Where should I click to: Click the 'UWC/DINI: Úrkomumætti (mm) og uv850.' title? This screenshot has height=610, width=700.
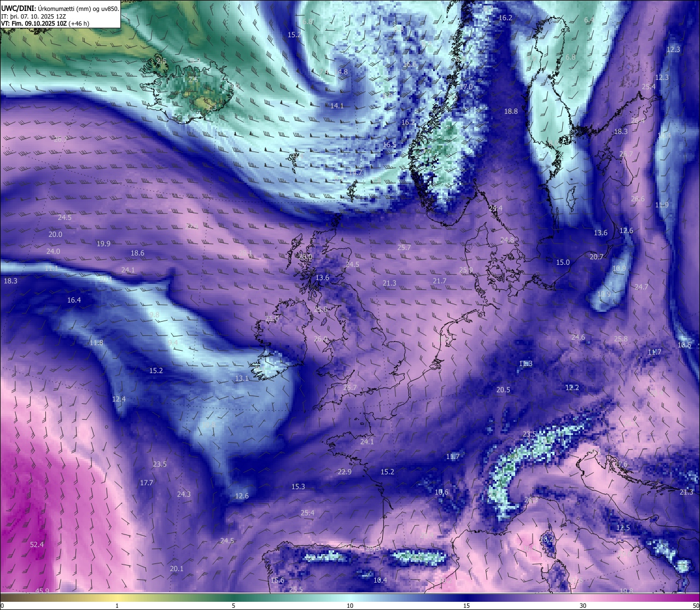coord(60,8)
